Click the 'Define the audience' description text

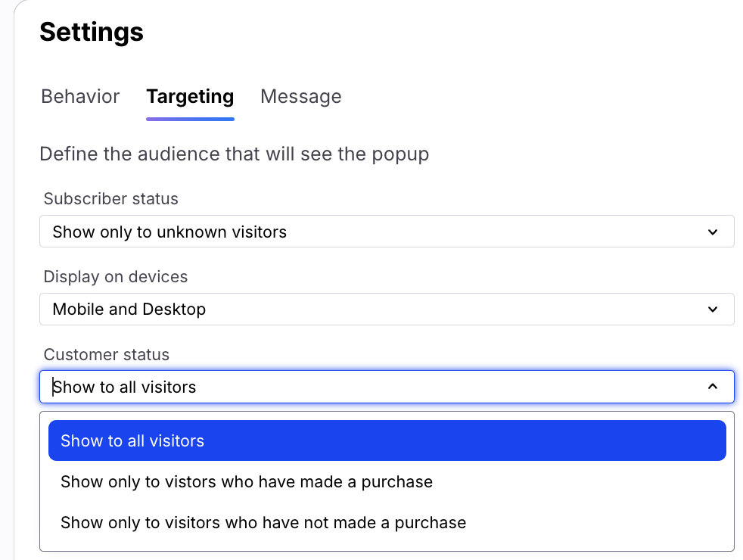click(x=235, y=154)
